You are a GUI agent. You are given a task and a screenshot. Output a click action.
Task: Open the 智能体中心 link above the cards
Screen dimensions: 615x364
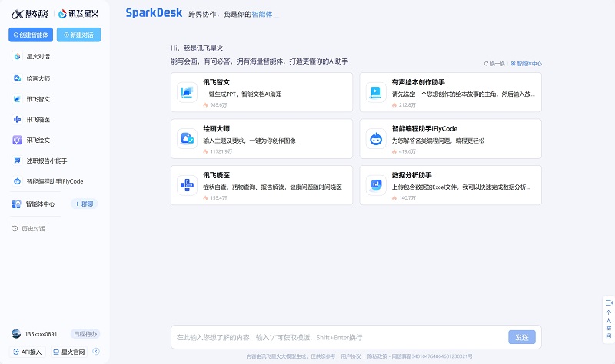[x=527, y=64]
